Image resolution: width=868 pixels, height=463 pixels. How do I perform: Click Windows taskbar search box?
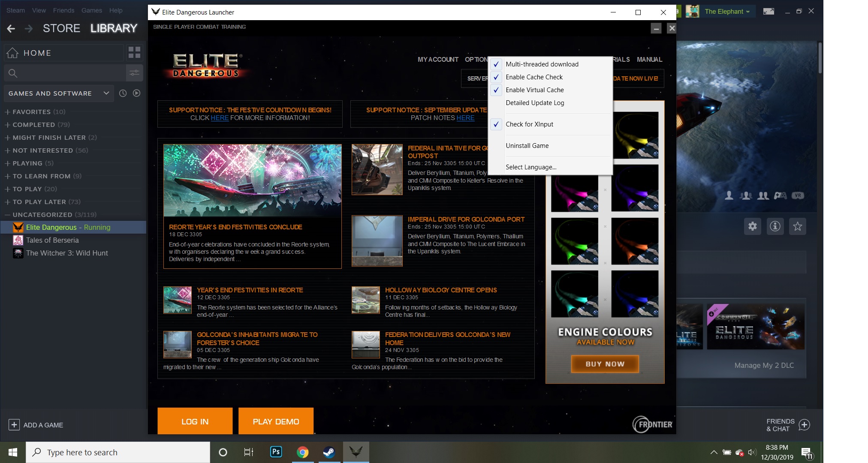[118, 452]
